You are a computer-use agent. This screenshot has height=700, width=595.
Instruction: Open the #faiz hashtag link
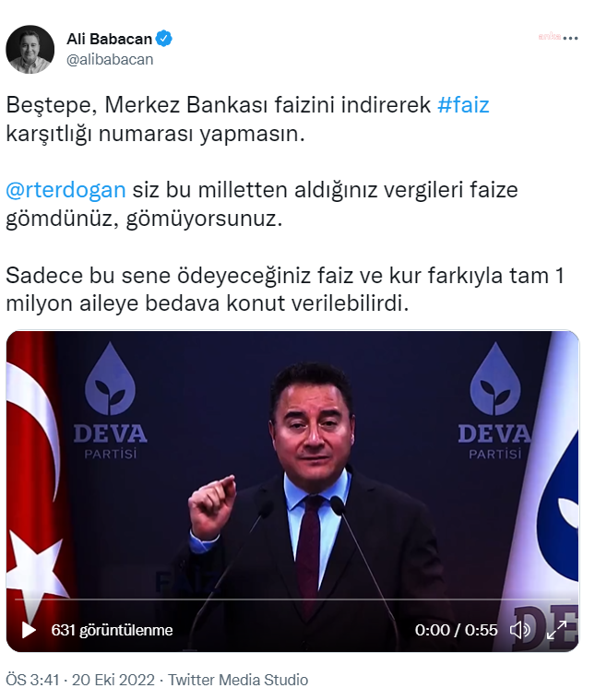click(x=463, y=105)
